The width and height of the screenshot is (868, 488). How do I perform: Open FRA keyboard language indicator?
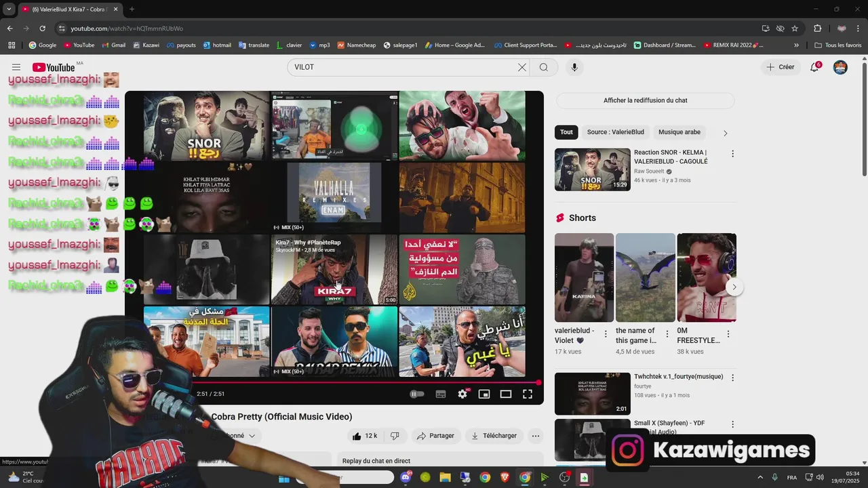point(792,478)
